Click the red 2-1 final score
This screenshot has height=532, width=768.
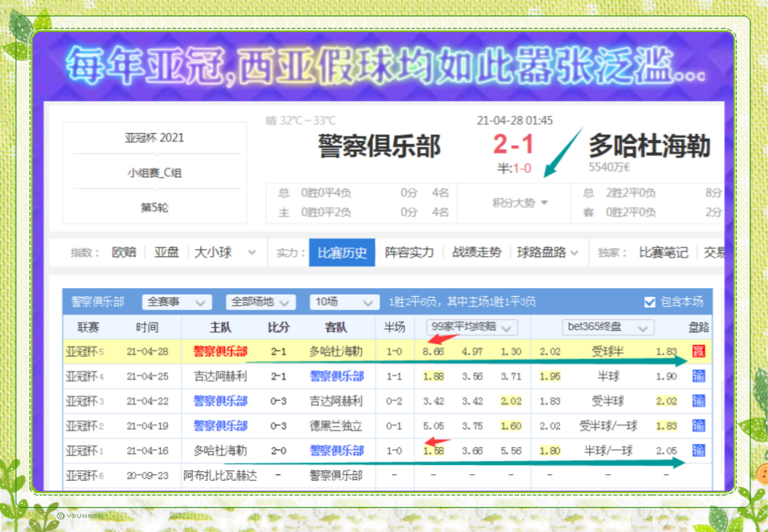[x=514, y=144]
